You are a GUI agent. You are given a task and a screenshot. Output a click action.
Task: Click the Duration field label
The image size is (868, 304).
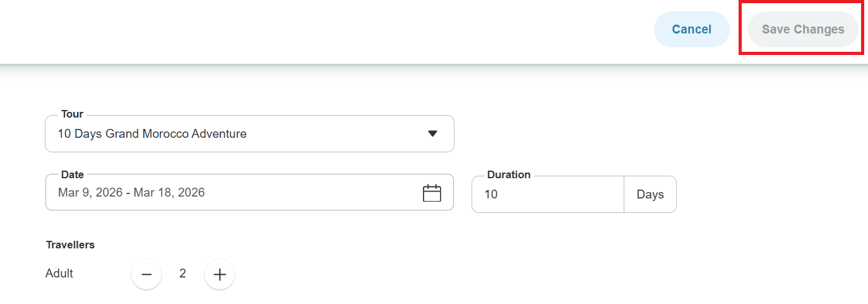click(x=508, y=175)
